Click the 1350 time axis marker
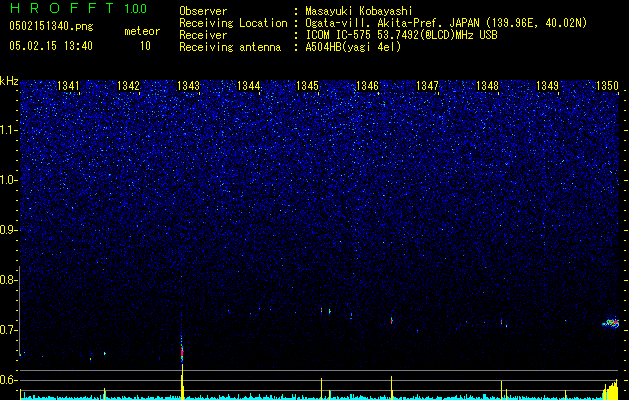Image resolution: width=629 pixels, height=400 pixels. 607,86
